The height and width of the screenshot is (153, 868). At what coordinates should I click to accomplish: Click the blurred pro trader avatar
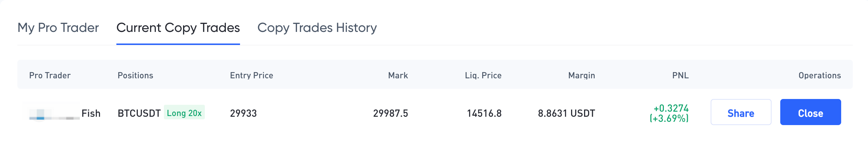coord(51,112)
